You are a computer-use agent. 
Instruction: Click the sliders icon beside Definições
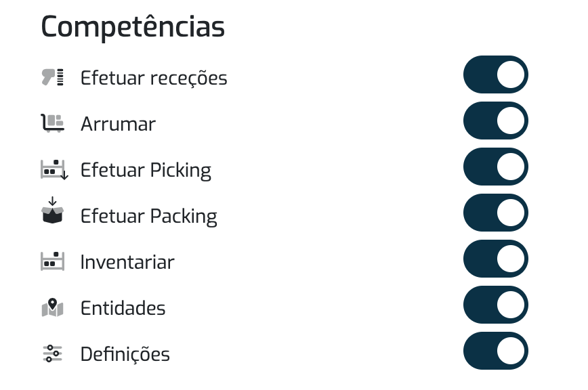coord(53,353)
